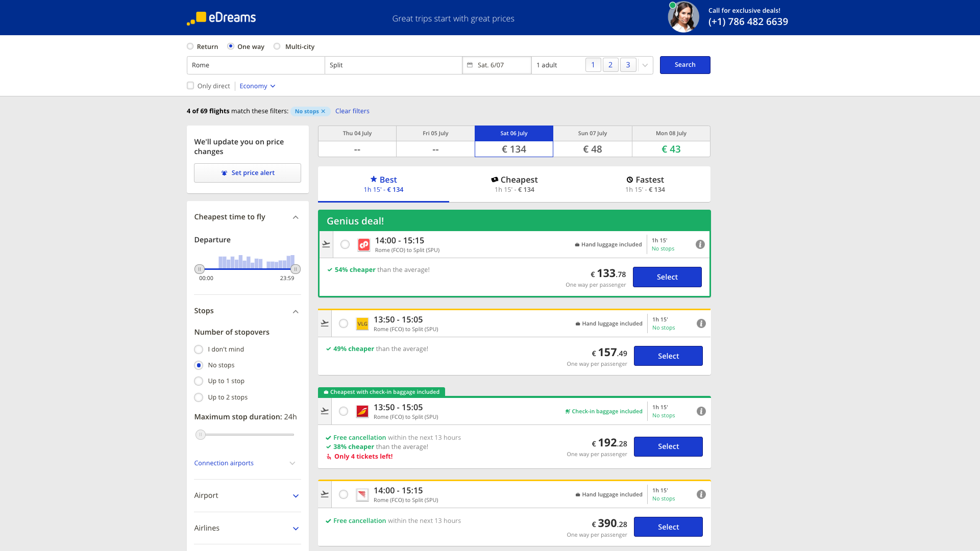Open info icon for €133.78 flight

tap(700, 244)
